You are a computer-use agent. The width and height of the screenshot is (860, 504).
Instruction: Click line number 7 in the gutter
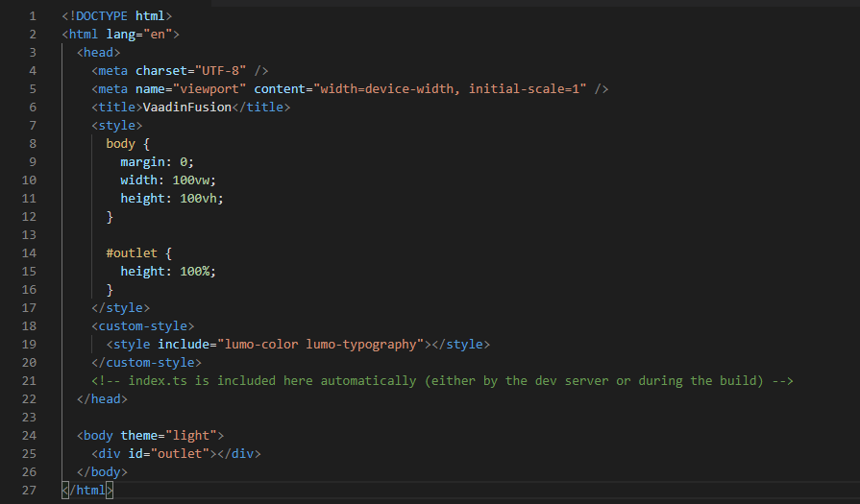[x=33, y=126]
